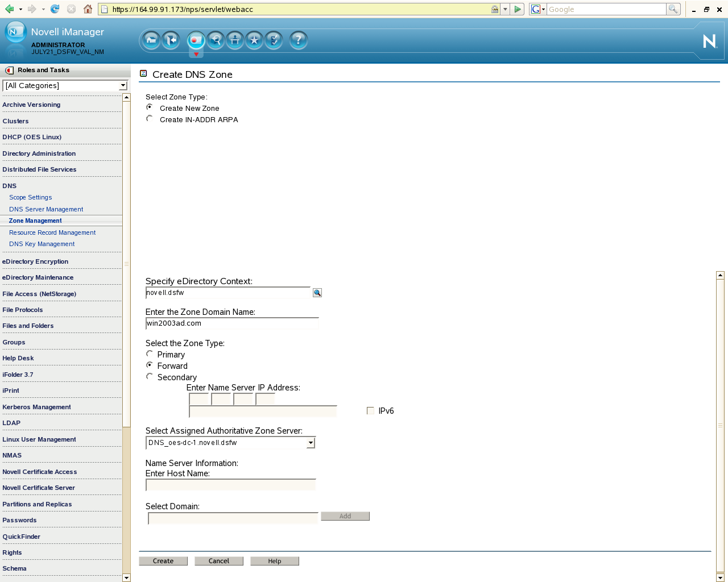Image resolution: width=728 pixels, height=582 pixels.
Task: Choose the Forward zone type
Action: 150,365
